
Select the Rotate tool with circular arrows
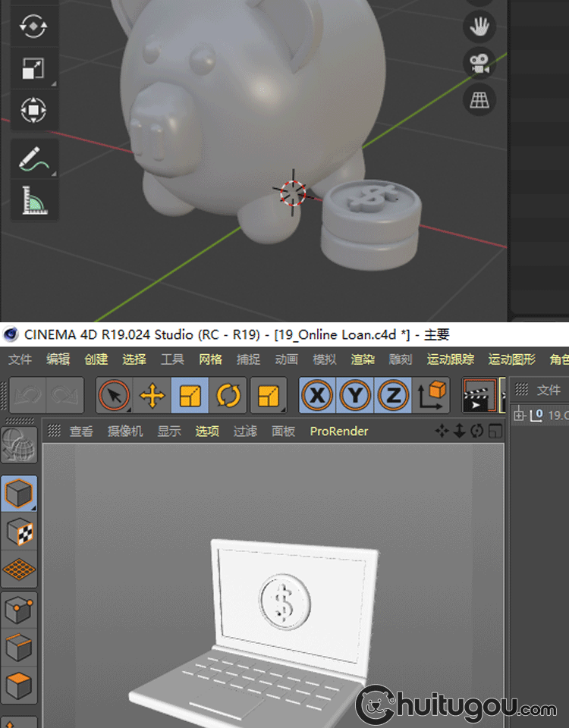pyautogui.click(x=228, y=396)
